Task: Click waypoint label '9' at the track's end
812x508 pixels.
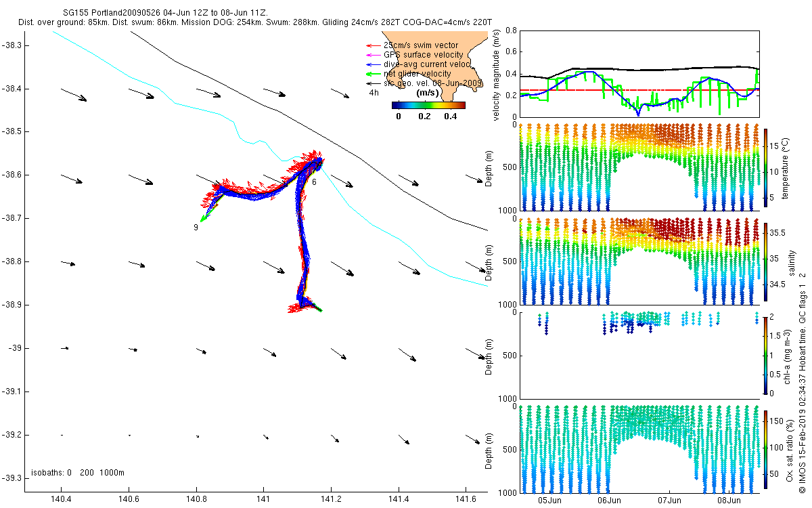Action: pos(196,228)
